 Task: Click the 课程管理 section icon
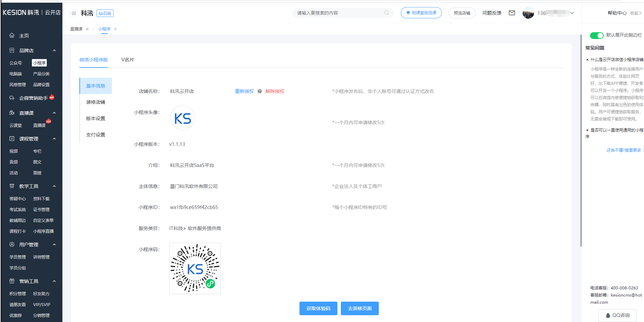(x=12, y=138)
